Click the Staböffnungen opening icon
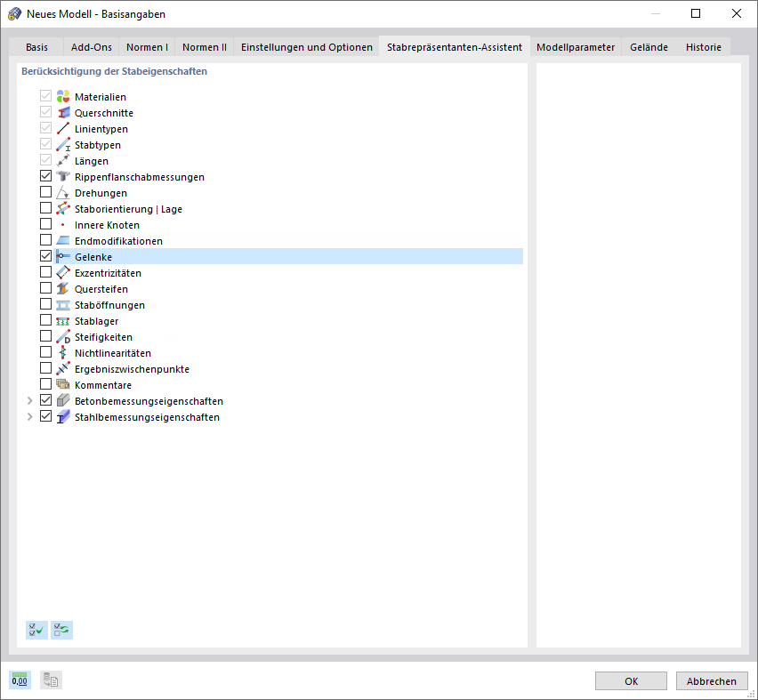 tap(63, 304)
